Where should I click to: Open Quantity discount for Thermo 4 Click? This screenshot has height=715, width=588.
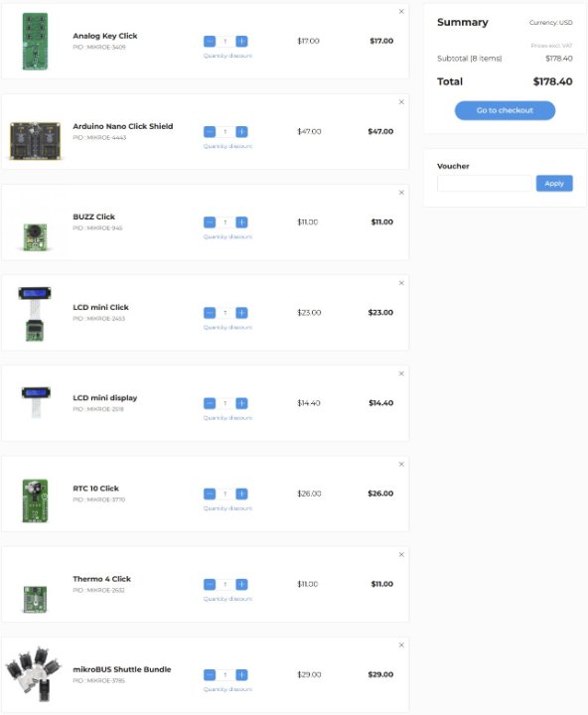227,599
